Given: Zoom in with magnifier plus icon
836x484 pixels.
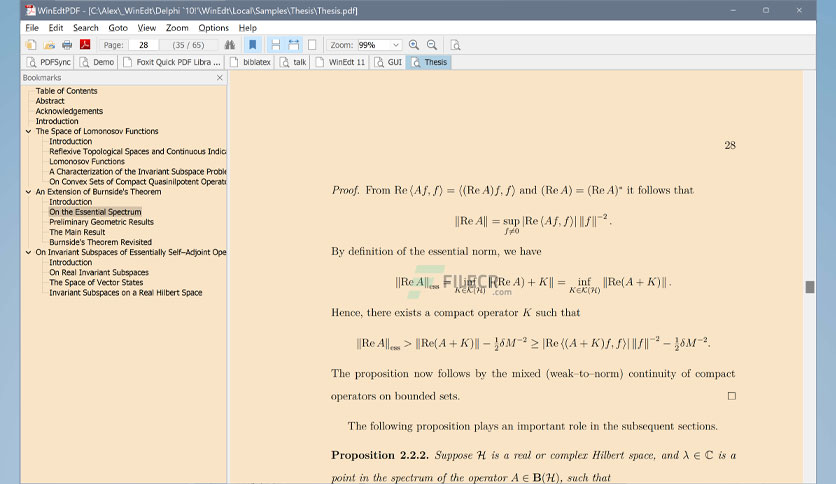Looking at the screenshot, I should (x=414, y=45).
